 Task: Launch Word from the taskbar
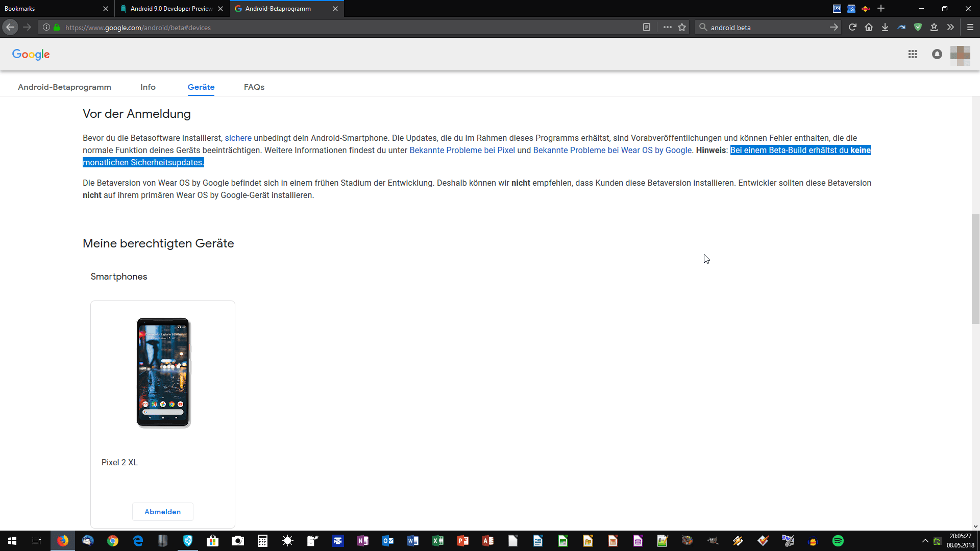click(x=413, y=541)
